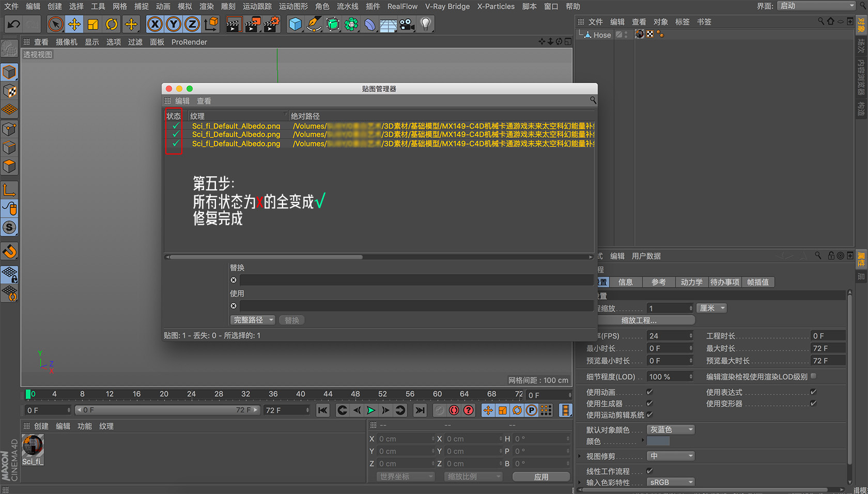Click the 替换 button in Texture Manager
868x494 pixels.
[292, 320]
